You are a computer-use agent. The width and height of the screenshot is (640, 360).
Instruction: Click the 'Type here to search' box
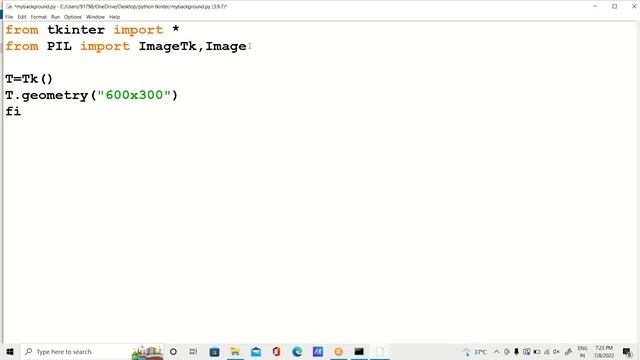92,351
